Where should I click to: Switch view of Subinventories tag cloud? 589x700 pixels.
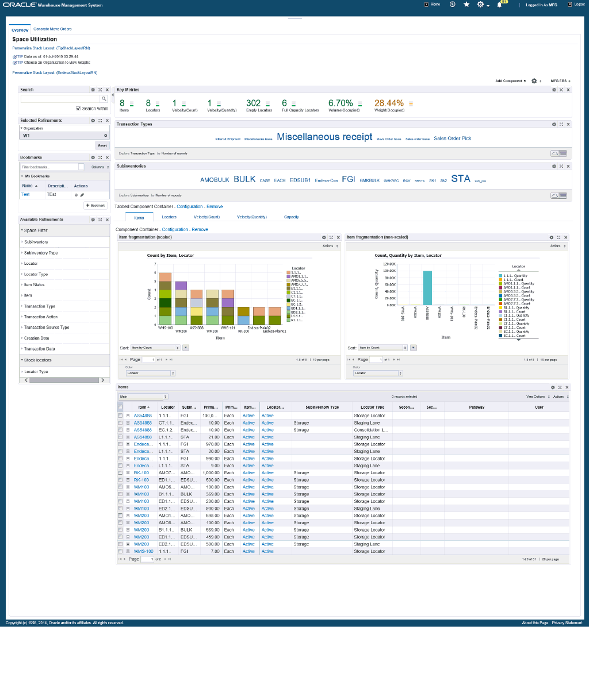(559, 195)
